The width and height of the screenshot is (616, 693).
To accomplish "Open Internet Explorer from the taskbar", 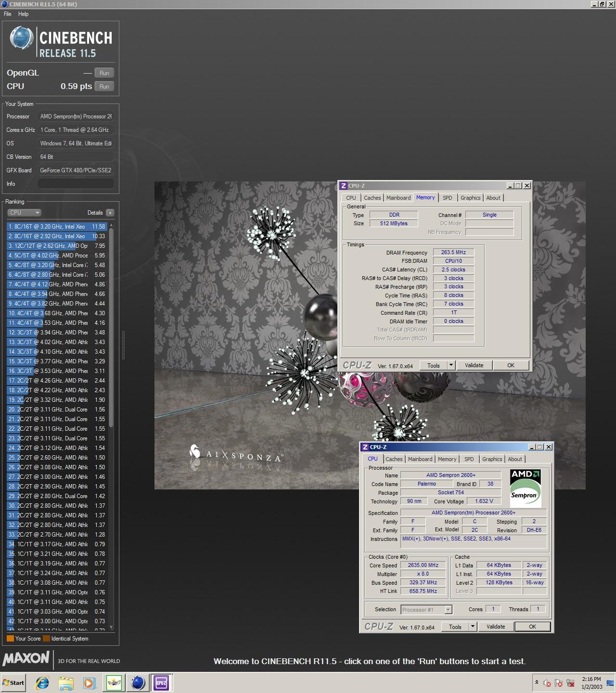I will click(x=42, y=682).
